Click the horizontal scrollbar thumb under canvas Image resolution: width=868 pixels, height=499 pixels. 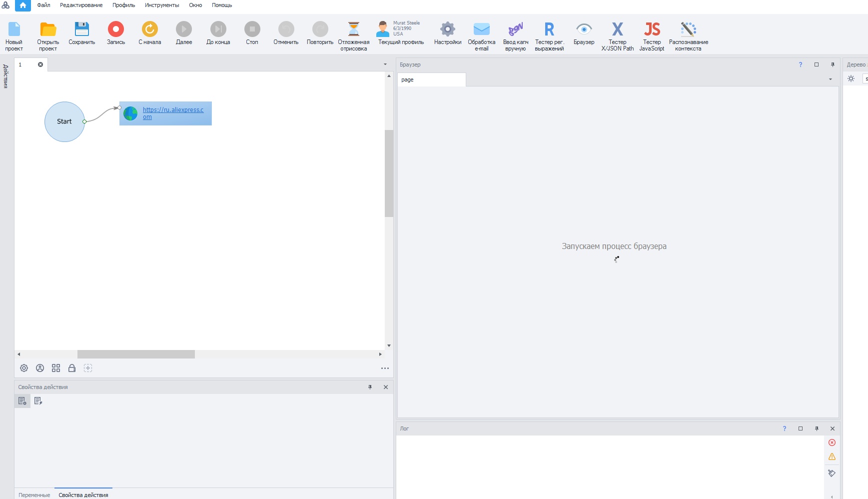pyautogui.click(x=136, y=354)
